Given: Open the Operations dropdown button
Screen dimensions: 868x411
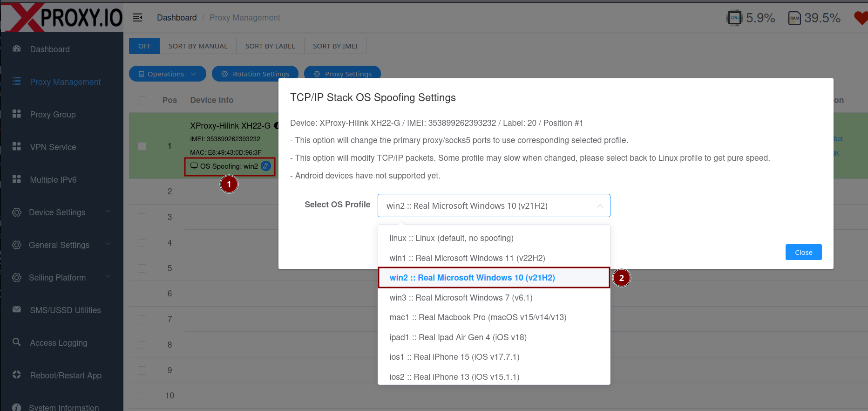Looking at the screenshot, I should coord(168,74).
